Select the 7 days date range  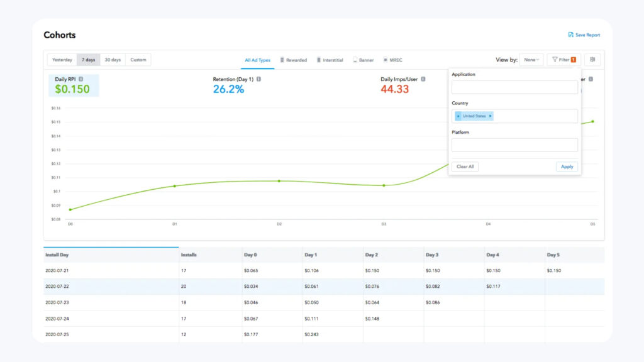[88, 60]
